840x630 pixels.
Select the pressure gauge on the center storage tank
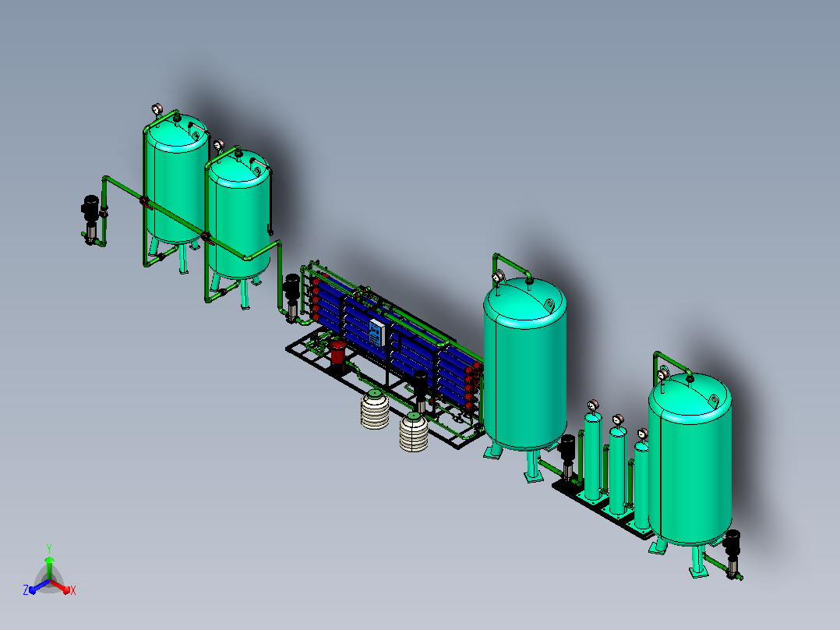click(x=498, y=278)
